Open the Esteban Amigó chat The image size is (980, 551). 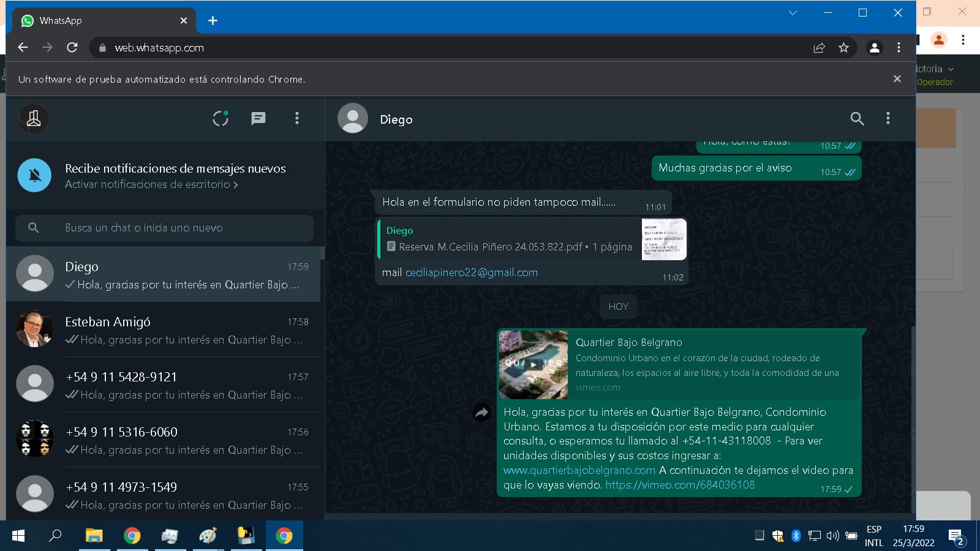[163, 329]
